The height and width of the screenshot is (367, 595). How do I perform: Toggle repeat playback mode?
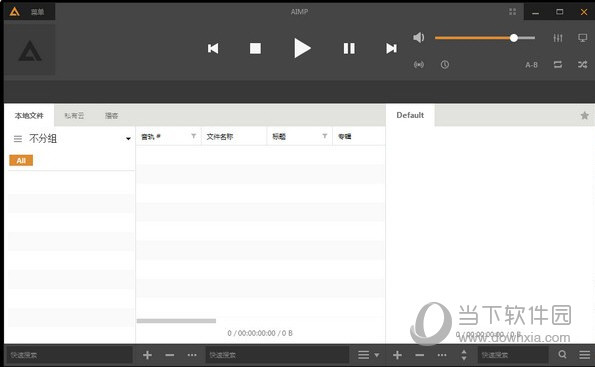point(557,65)
